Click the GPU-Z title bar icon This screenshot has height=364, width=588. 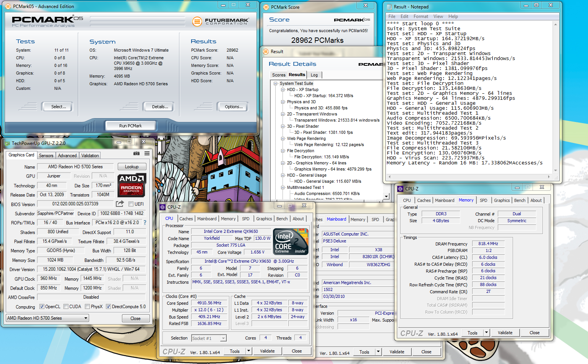pos(7,143)
